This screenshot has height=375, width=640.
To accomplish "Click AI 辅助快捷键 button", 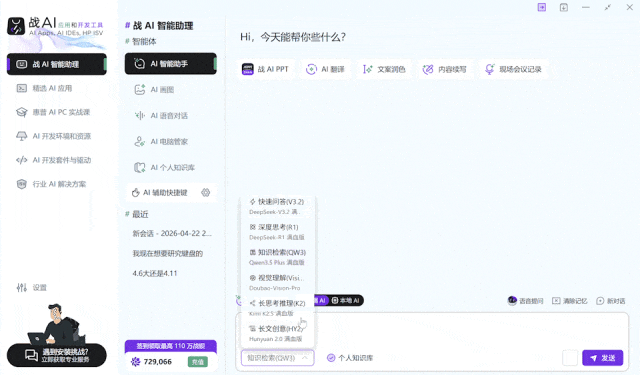I will [160, 193].
